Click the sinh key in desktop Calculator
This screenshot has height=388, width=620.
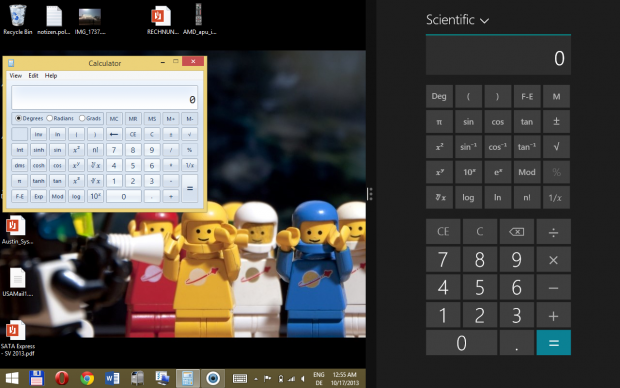38,150
